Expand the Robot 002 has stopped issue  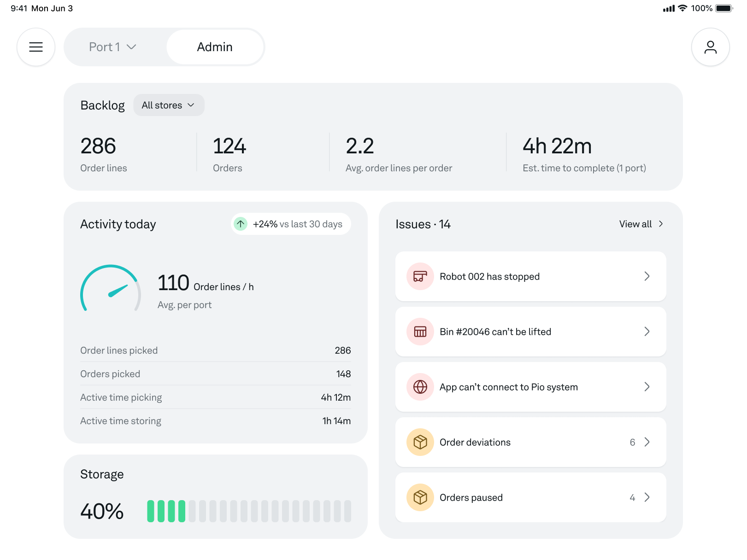(530, 276)
